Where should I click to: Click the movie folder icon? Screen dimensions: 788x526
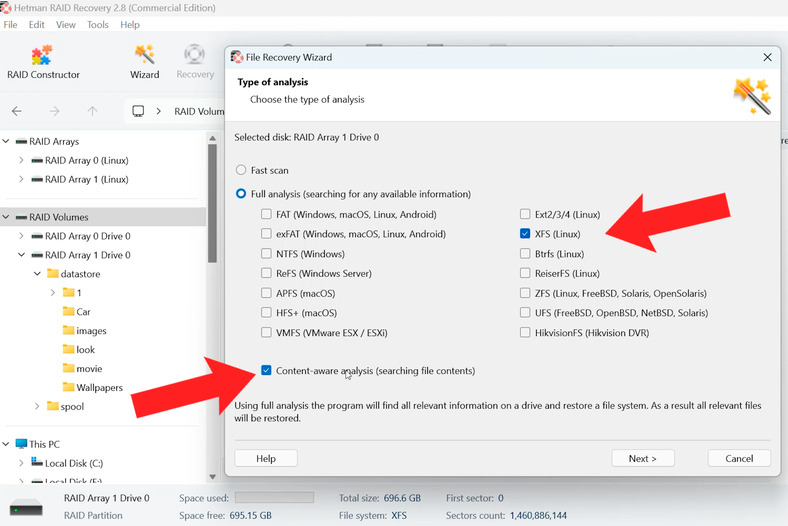coord(68,368)
